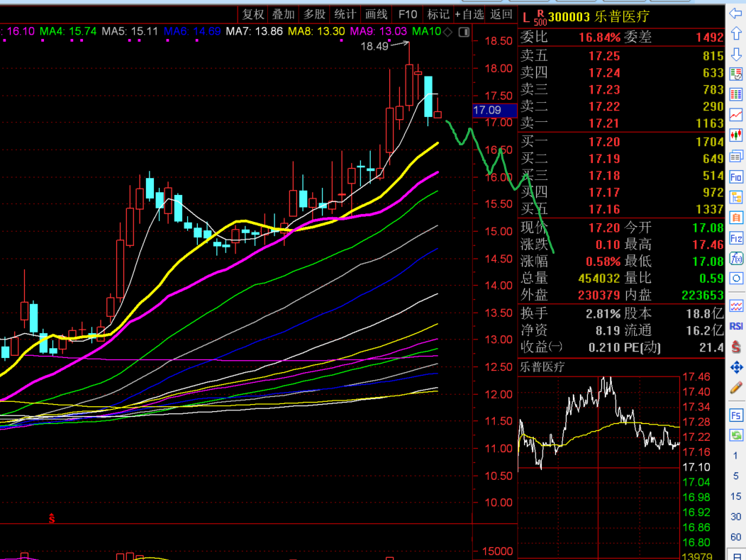Switch to the 30-minute period
The height and width of the screenshot is (560, 746).
[x=735, y=517]
